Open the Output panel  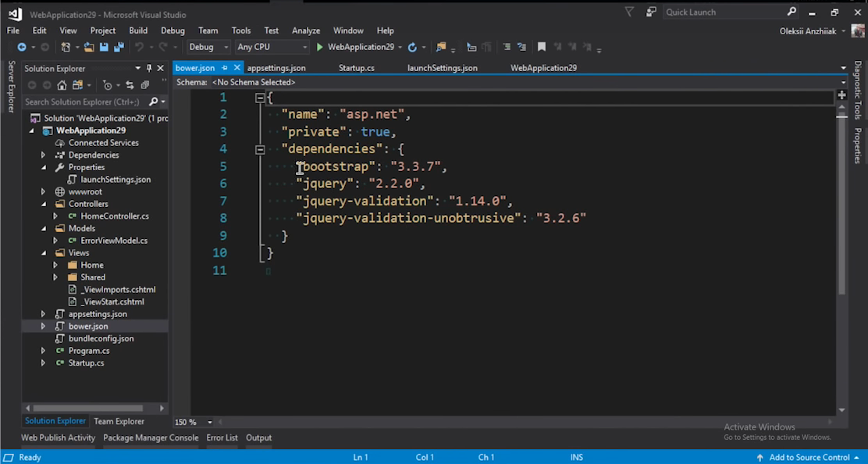coord(258,437)
